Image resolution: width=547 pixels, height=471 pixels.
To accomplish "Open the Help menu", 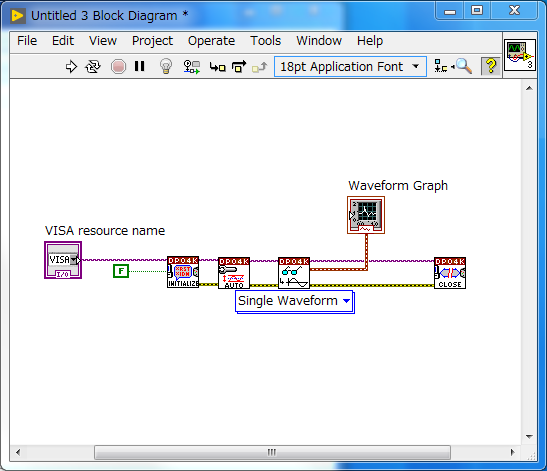I will pyautogui.click(x=370, y=41).
